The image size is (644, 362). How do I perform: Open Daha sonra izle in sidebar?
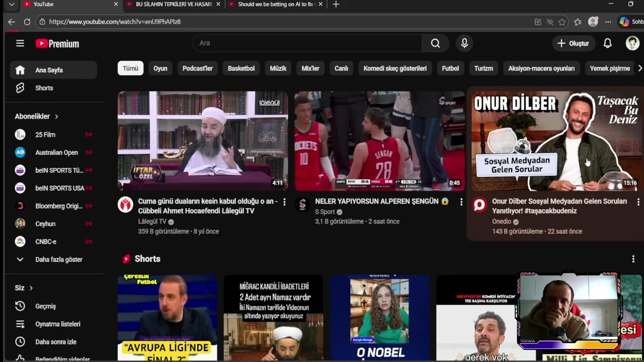pyautogui.click(x=53, y=342)
